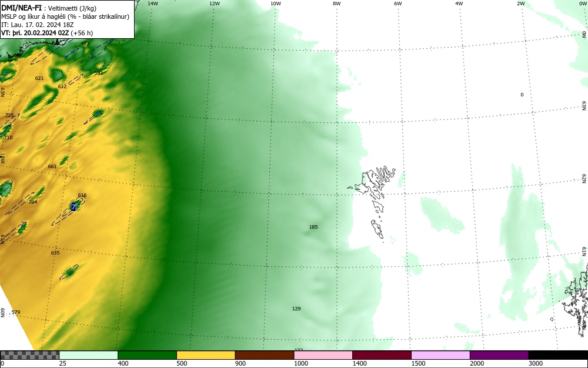Click the checkered 0–25 legend swatch
This screenshot has width=588, height=368.
29,355
